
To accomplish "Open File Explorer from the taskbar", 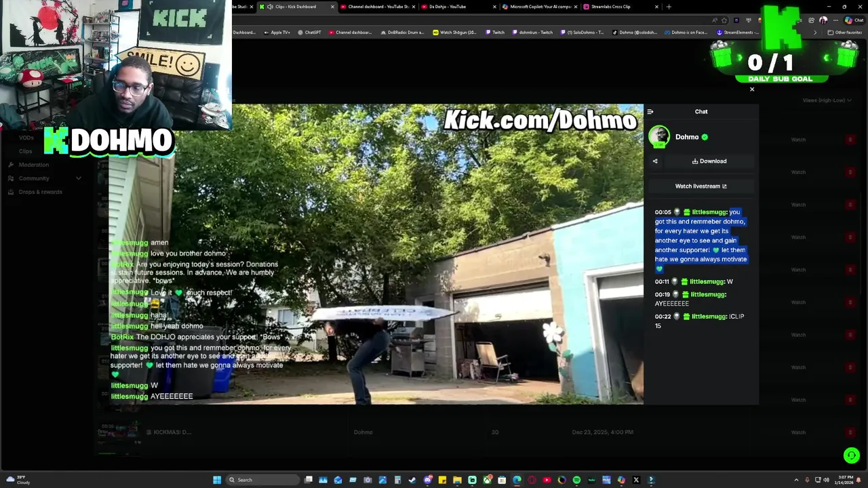I will (x=457, y=480).
